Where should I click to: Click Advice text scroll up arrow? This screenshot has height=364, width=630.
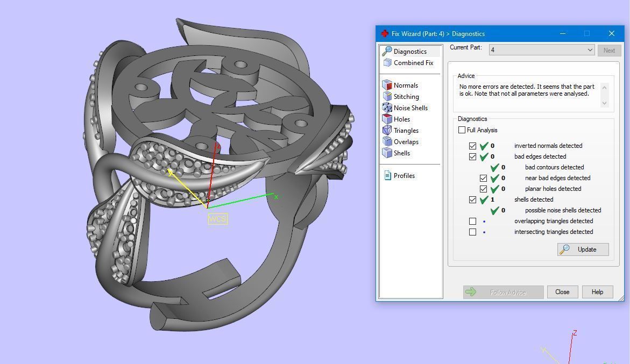604,87
